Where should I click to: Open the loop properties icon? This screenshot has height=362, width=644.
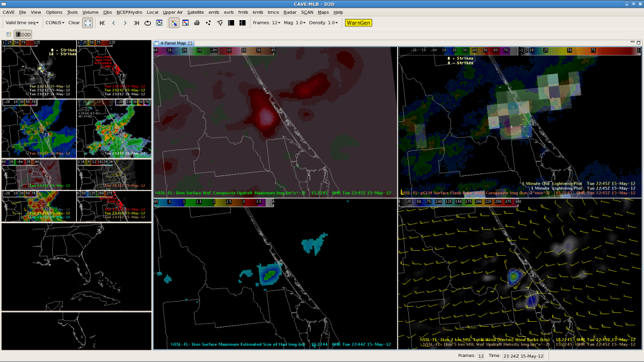point(159,23)
